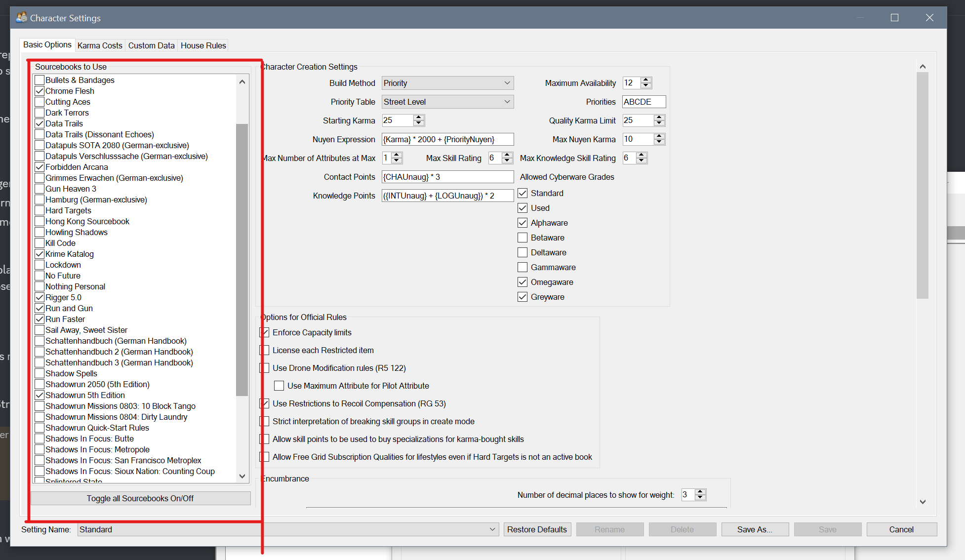Open the Build Method dropdown
Screen dimensions: 965x560
pos(447,83)
